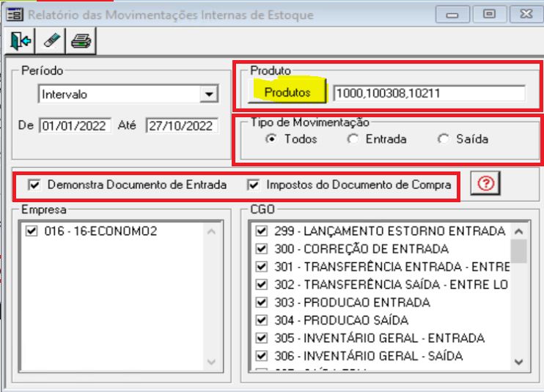Image resolution: width=544 pixels, height=392 pixels.
Task: Click the eraser clear toolbar icon
Action: 50,41
